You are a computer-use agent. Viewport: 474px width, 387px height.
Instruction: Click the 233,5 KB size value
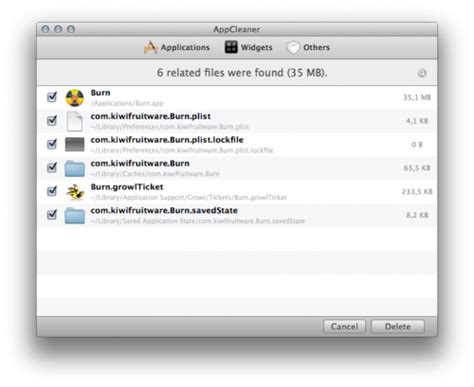[x=417, y=192]
